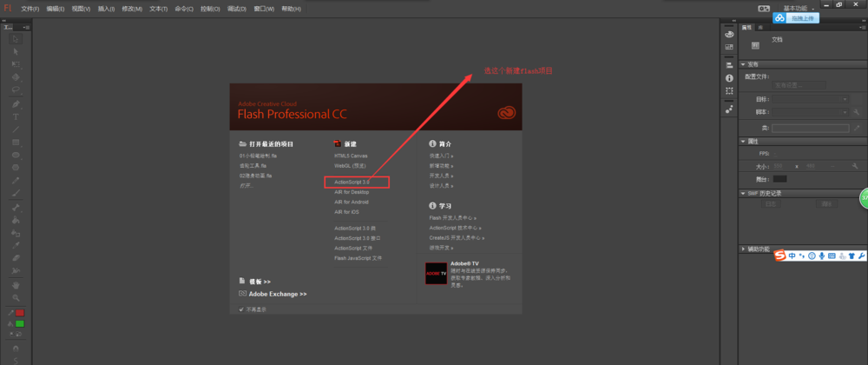Select the Paint Bucket tool
The height and width of the screenshot is (365, 868).
point(16,221)
